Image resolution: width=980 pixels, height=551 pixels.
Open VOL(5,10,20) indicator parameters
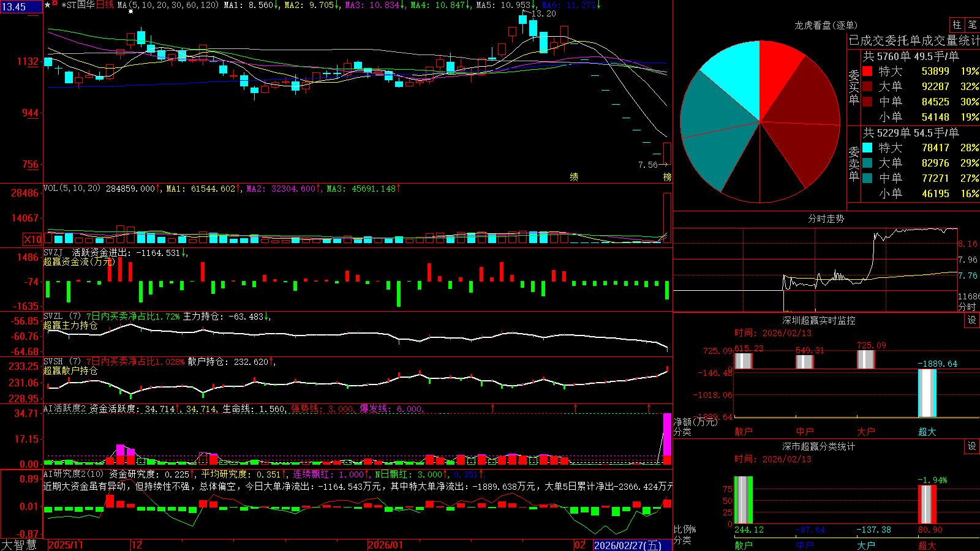[72, 189]
